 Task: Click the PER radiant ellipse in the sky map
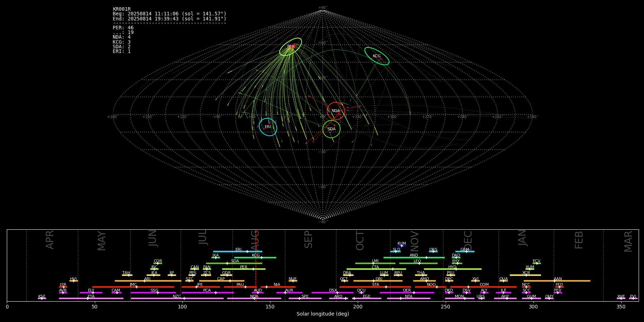click(x=291, y=47)
